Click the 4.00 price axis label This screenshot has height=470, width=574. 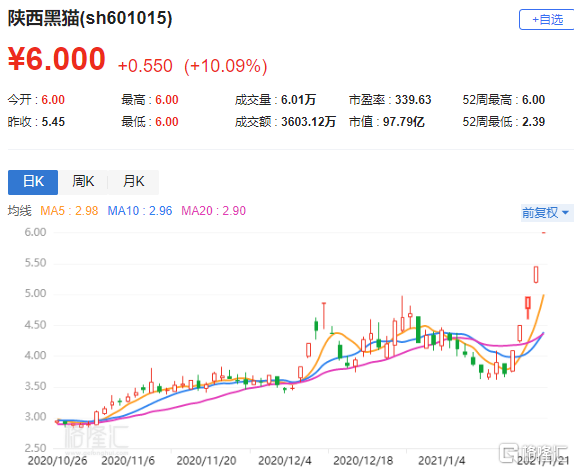(36, 355)
